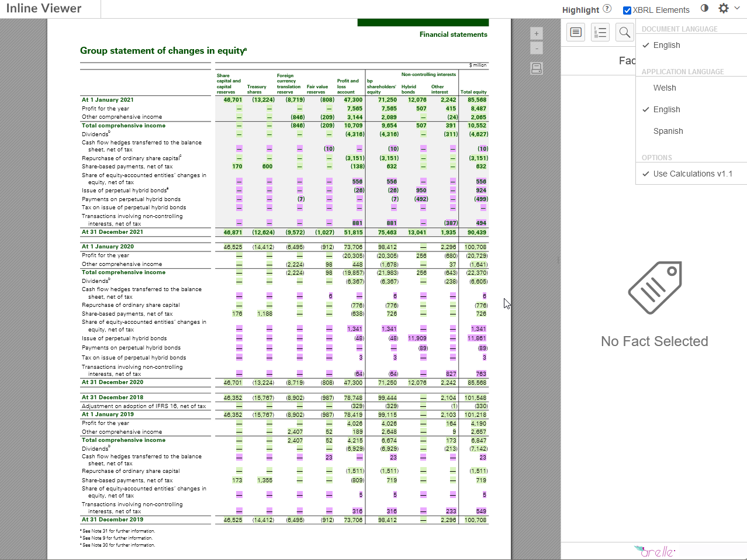Select 2021 share-based payments treasury shares 600
This screenshot has width=747, height=560.
[267, 167]
